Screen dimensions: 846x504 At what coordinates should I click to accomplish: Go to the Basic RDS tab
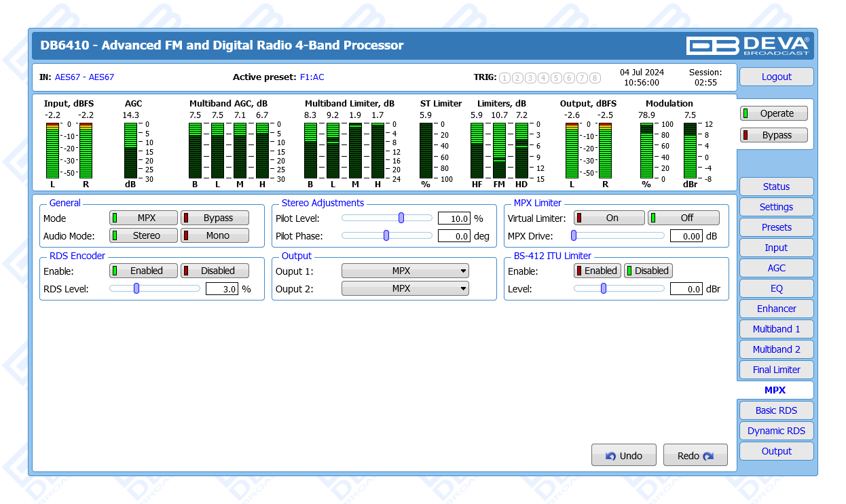tap(776, 411)
